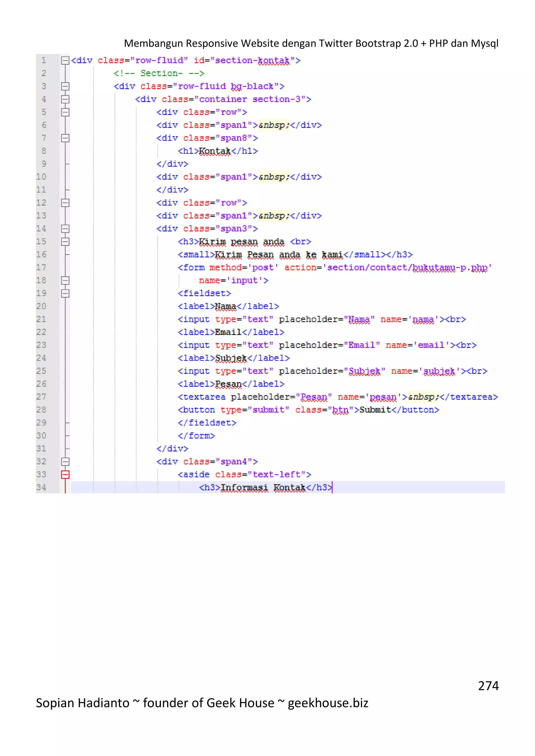
Task: Collapse the fold marker on line 19
Action: tap(65, 293)
